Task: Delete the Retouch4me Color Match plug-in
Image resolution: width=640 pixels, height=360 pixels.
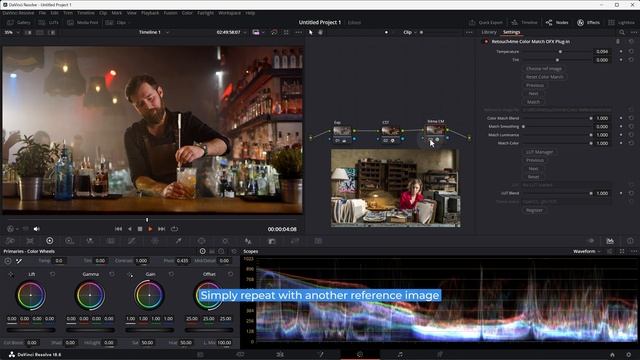Action: pyautogui.click(x=618, y=41)
